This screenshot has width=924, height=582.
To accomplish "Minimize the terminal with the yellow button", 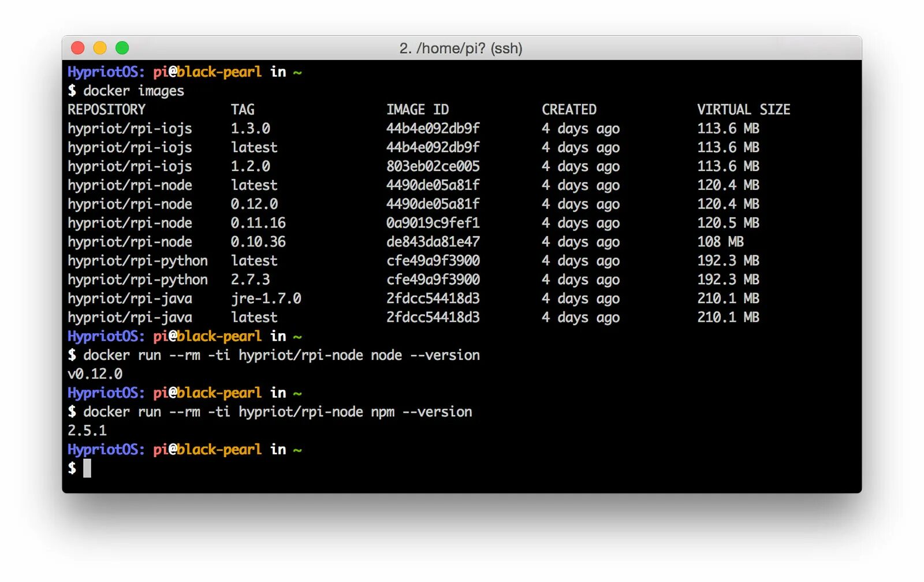I will (100, 48).
